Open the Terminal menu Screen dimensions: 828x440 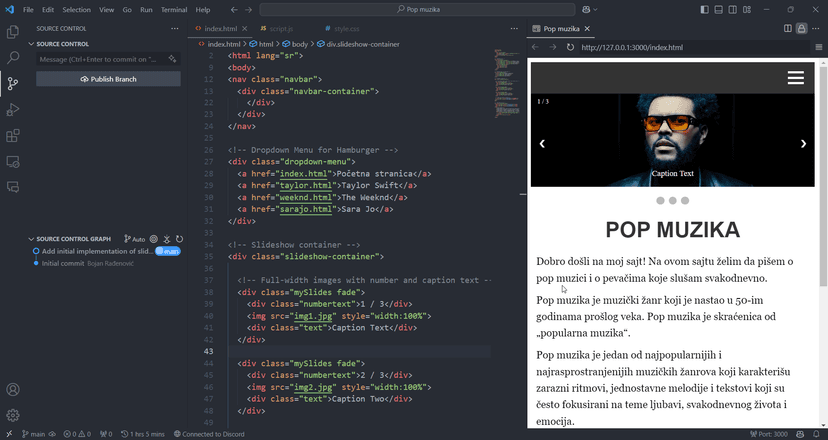pos(174,9)
